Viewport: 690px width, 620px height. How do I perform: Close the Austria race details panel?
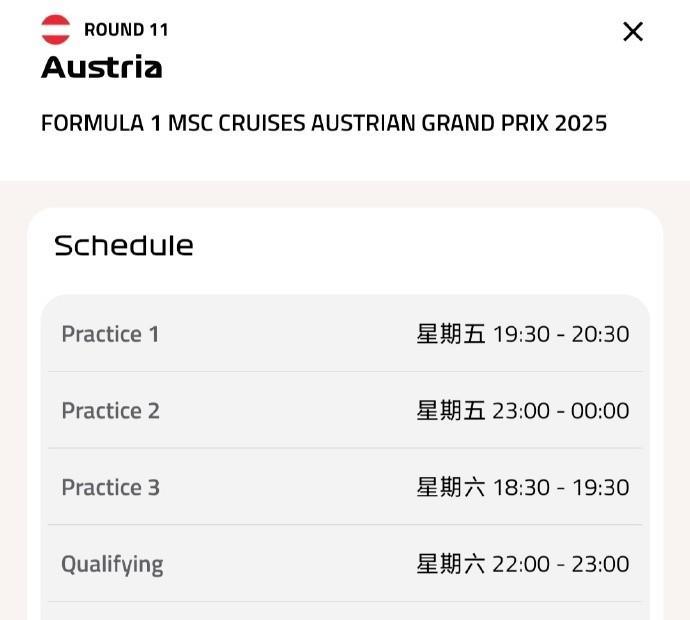(x=633, y=32)
